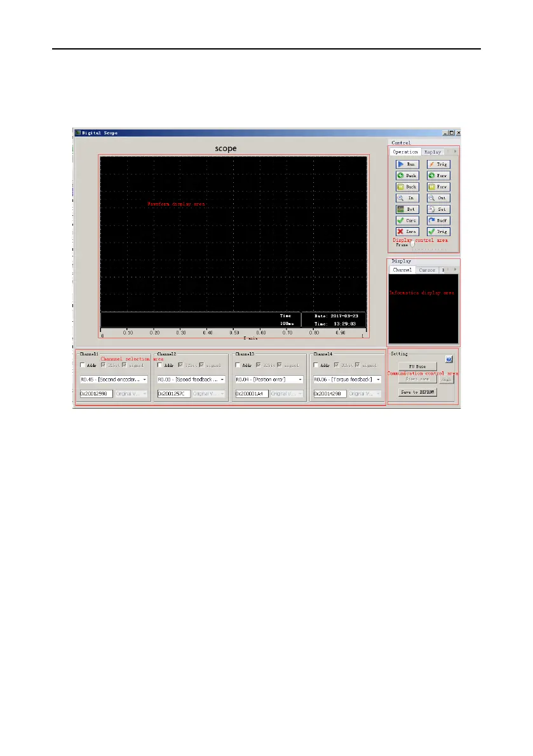The image size is (533, 756).
Task: Jump forward with yellow fast-forward Forw button
Action: tap(438, 187)
